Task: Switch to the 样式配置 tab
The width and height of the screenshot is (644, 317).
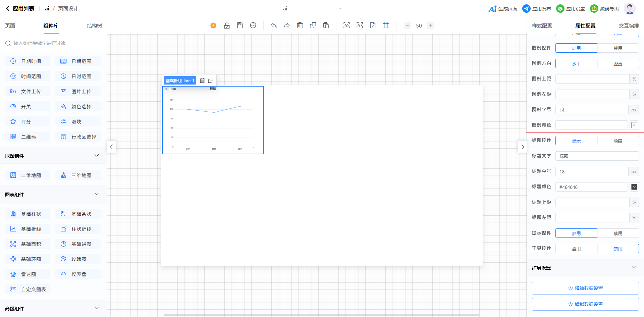Action: tap(542, 26)
